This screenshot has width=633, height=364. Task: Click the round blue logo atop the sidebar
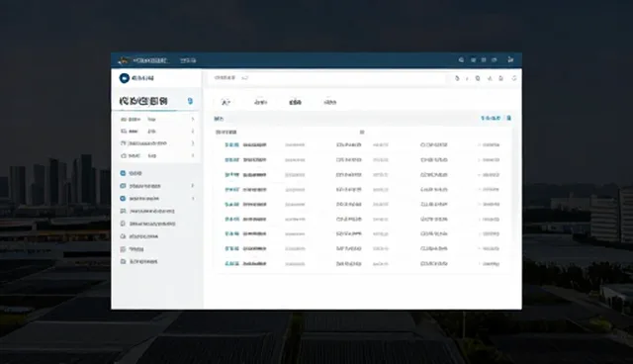click(124, 78)
